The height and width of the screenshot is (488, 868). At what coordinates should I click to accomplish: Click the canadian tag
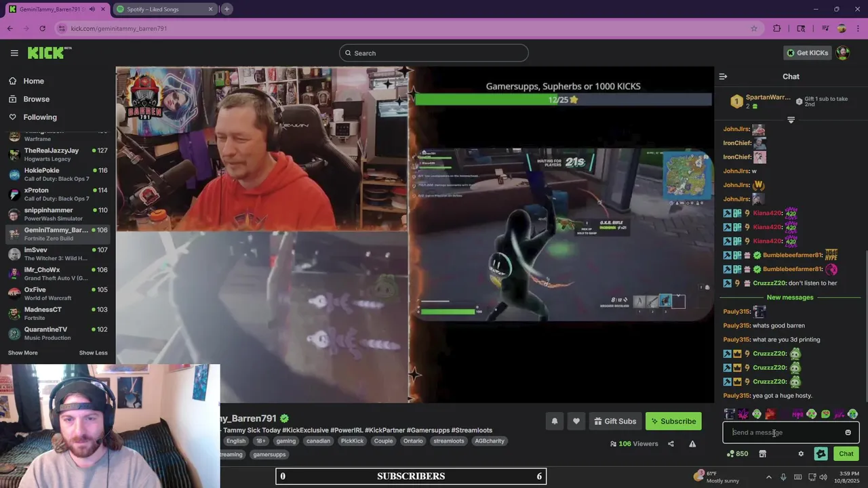coord(318,441)
